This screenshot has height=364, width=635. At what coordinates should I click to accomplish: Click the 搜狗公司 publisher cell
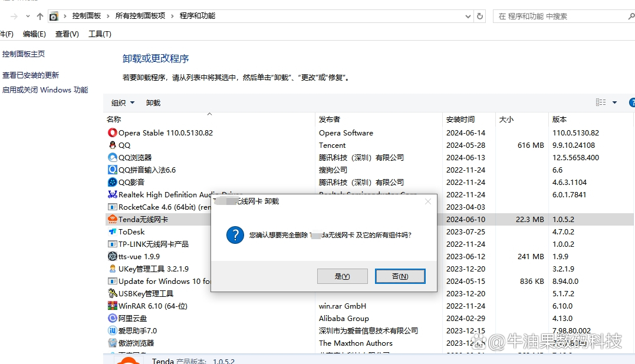coord(333,170)
